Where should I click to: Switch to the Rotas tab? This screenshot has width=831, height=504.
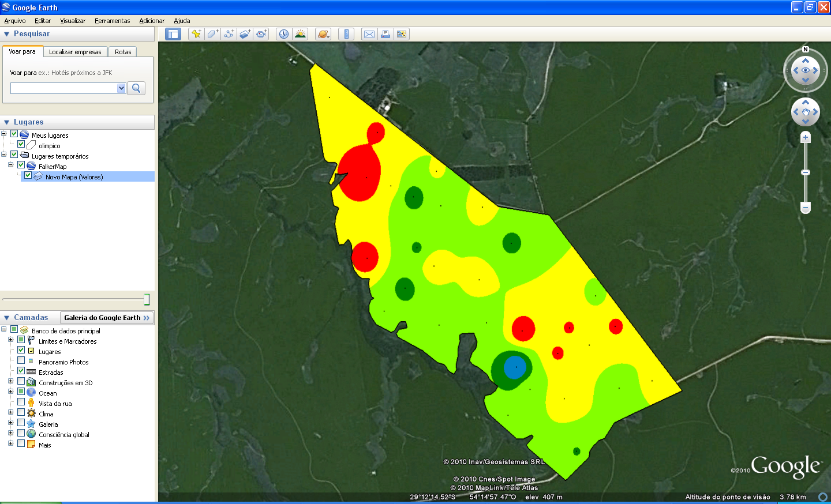click(x=123, y=52)
